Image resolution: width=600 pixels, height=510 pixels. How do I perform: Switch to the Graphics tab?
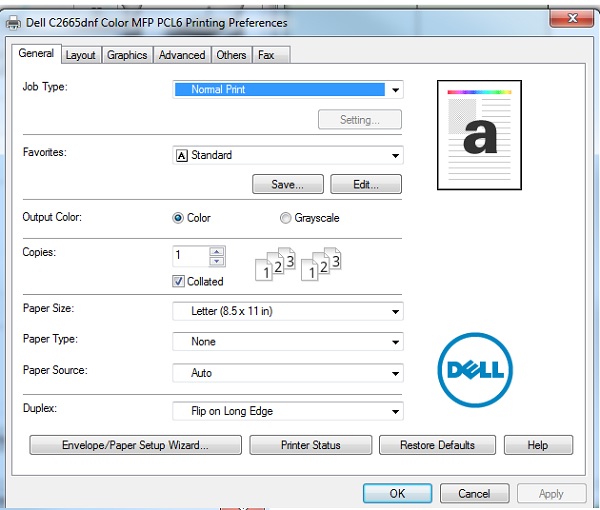pyautogui.click(x=127, y=55)
